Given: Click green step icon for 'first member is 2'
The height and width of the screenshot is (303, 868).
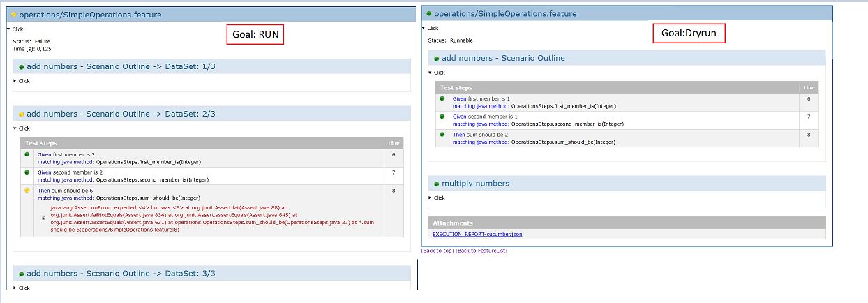Looking at the screenshot, I should (27, 154).
